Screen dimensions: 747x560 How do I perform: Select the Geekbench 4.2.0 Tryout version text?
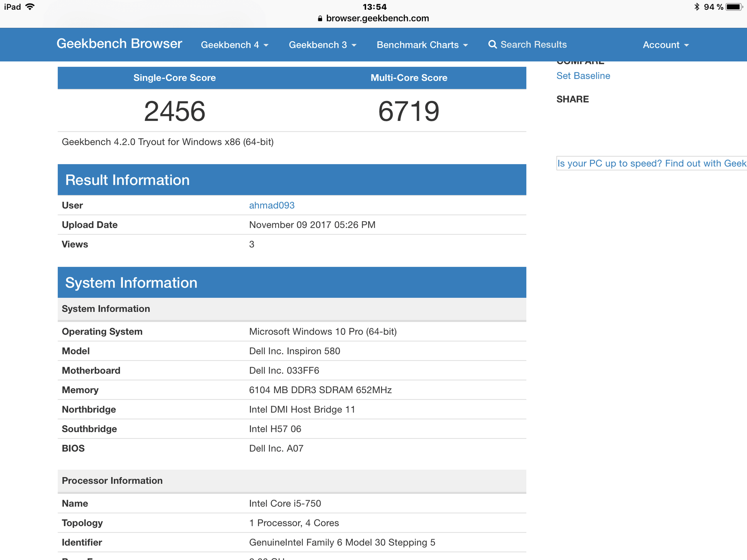point(168,142)
